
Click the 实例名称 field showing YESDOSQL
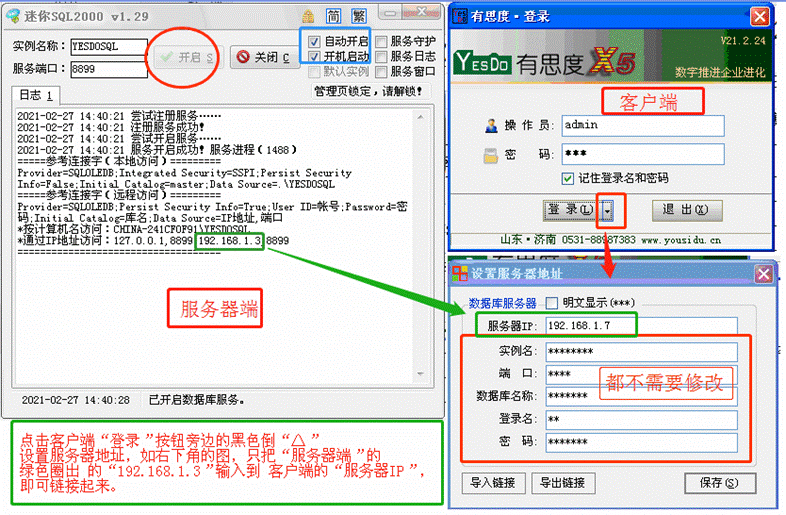tap(109, 47)
